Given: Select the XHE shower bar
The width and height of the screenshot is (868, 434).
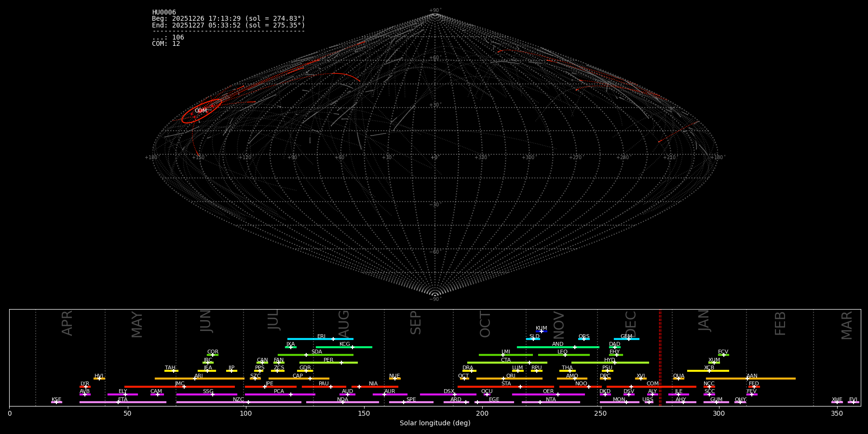Looking at the screenshot, I should [x=837, y=402].
